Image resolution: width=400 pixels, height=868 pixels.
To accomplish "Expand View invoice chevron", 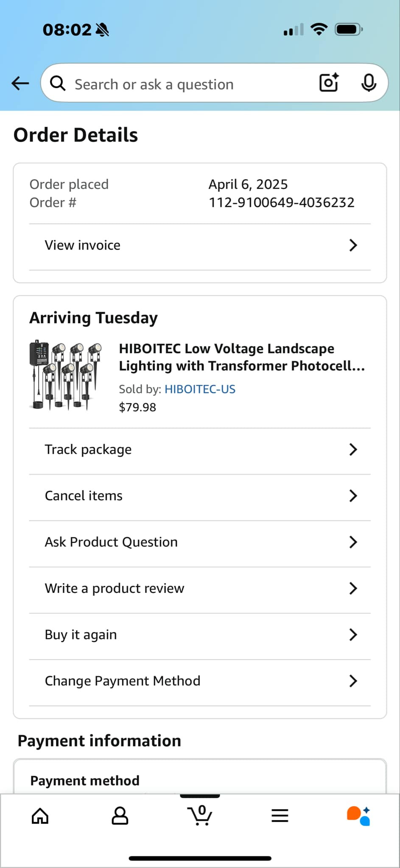I will click(353, 245).
